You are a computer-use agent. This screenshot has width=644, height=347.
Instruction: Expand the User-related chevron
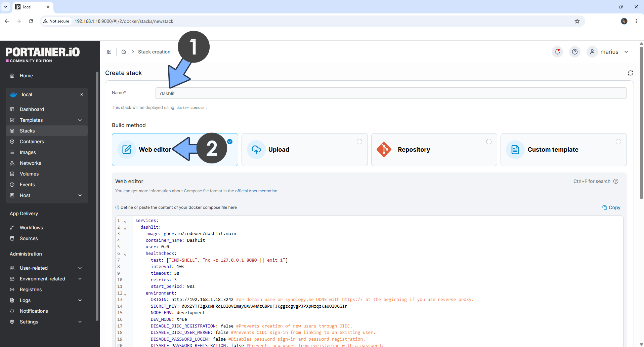pos(80,268)
